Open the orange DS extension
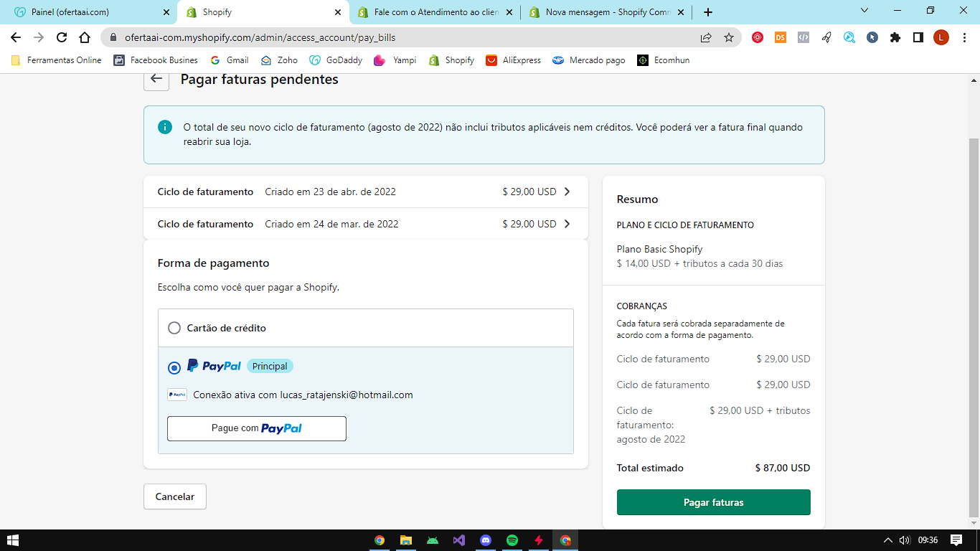Viewport: 980px width, 551px height. point(781,37)
